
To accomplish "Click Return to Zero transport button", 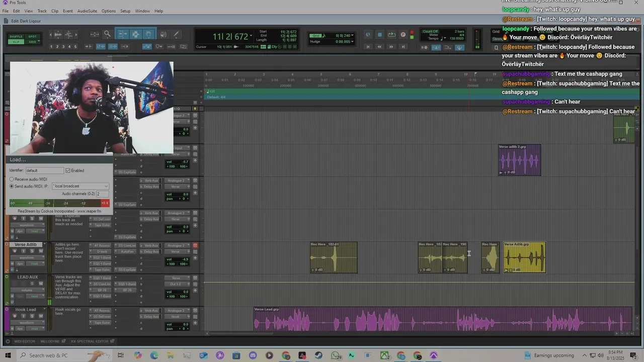I will [x=368, y=47].
